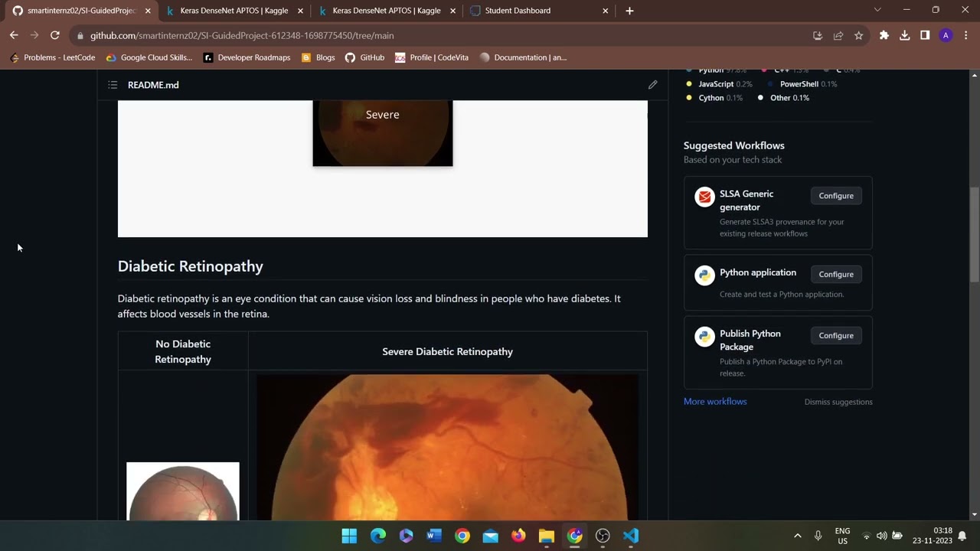The height and width of the screenshot is (551, 980).
Task: Click the SLSA Generic generator title
Action: (x=746, y=201)
